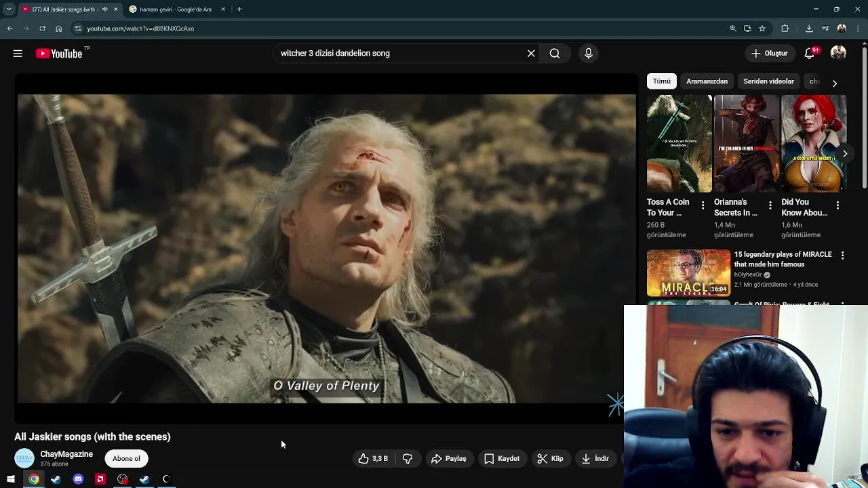The height and width of the screenshot is (488, 868).
Task: View site information icon in address bar
Action: pos(78,28)
